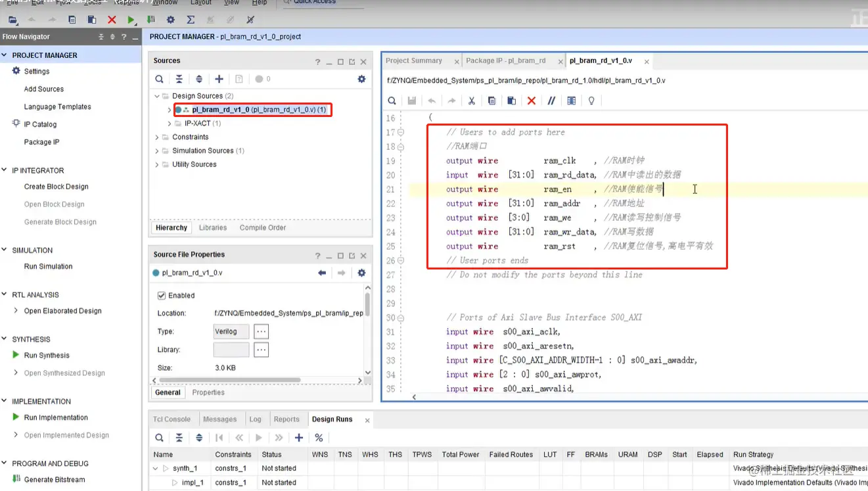
Task: Open the Tcl Console tab
Action: [171, 419]
